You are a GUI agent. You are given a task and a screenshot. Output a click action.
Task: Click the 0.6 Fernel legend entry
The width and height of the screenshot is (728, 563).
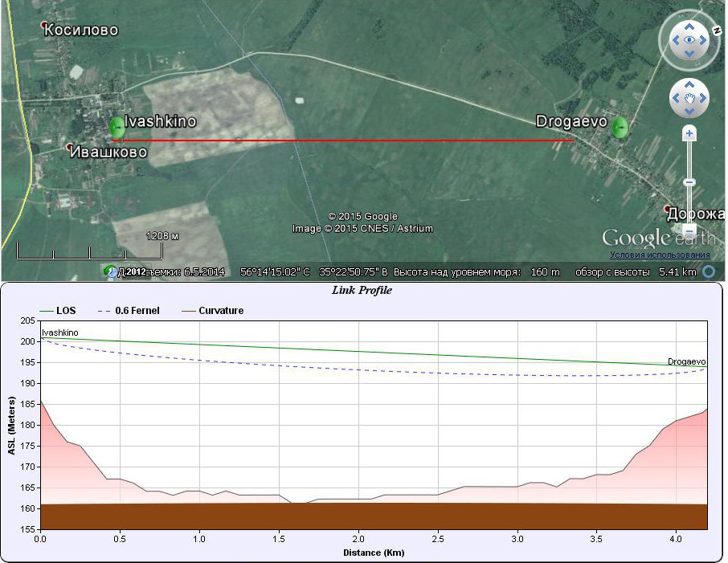click(129, 311)
